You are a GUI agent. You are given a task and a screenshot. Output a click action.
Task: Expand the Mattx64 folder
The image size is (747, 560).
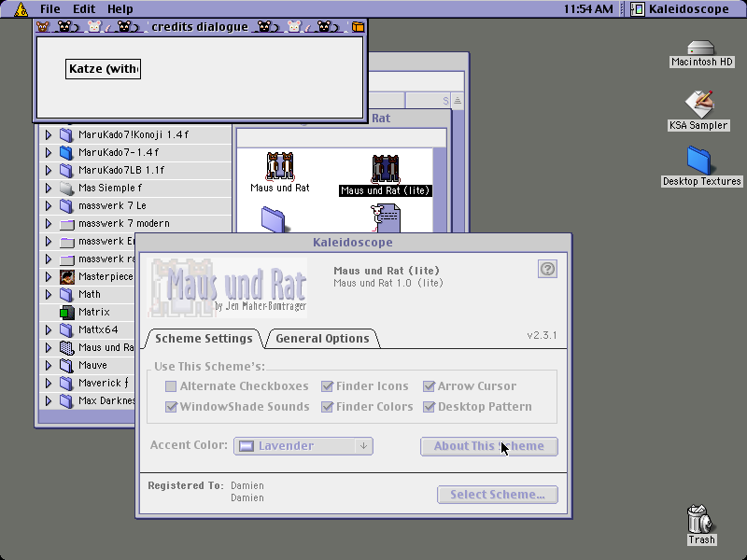click(x=49, y=329)
